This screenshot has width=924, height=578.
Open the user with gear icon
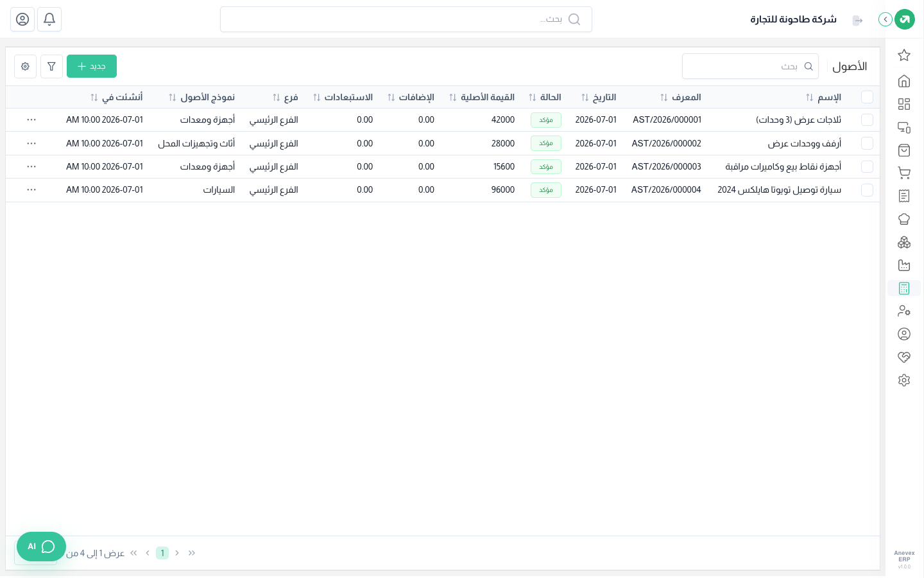coord(904,311)
